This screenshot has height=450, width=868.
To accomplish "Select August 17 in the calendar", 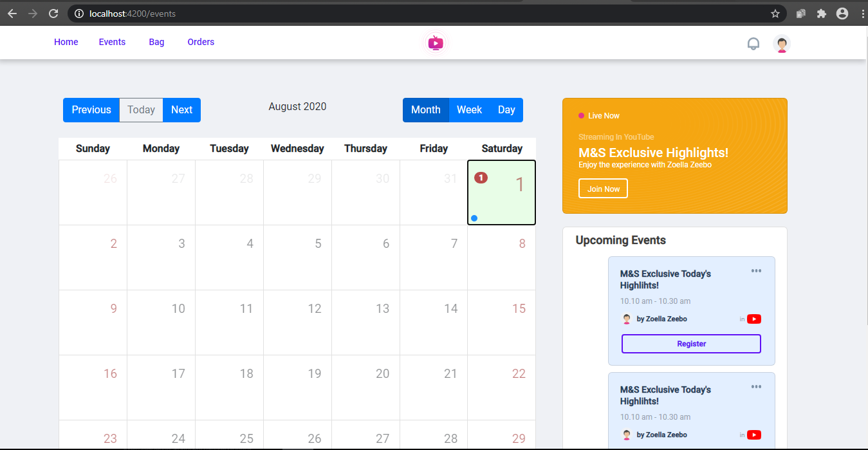I will tap(161, 388).
